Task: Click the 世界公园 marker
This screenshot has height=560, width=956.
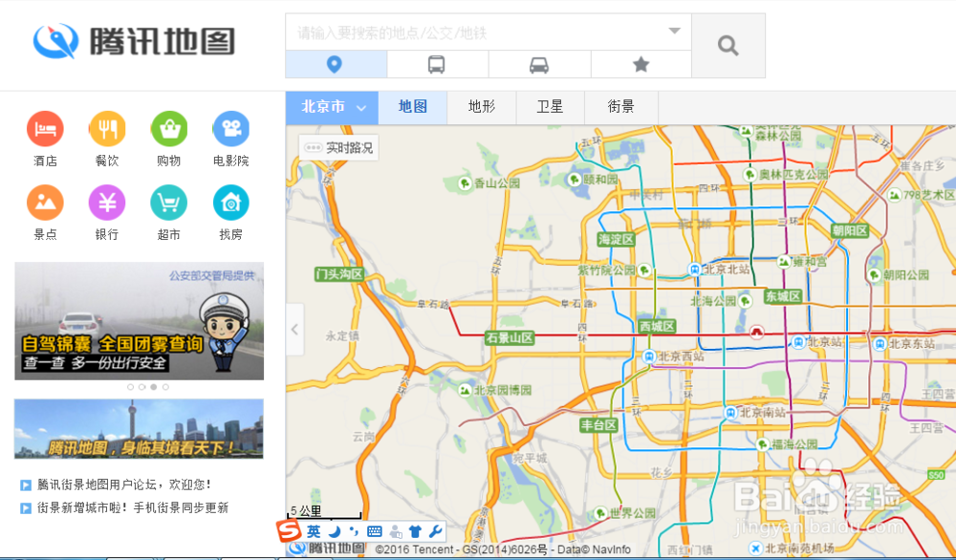Action: (x=600, y=512)
